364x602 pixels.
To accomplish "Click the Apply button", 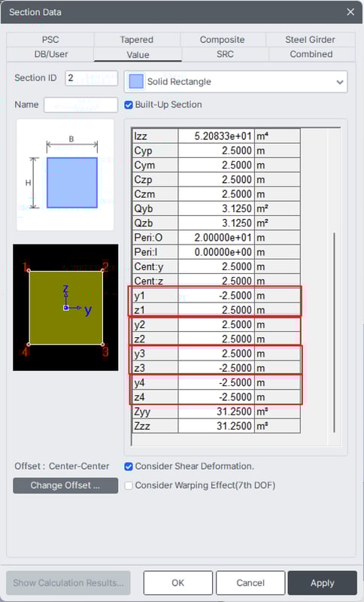I will (x=323, y=582).
